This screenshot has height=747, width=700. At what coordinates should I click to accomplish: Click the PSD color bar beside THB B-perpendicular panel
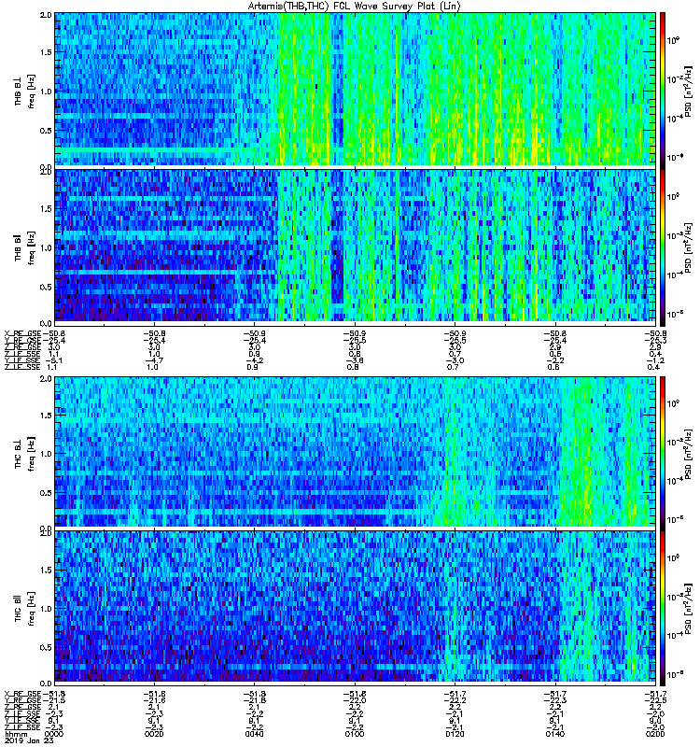(663, 89)
